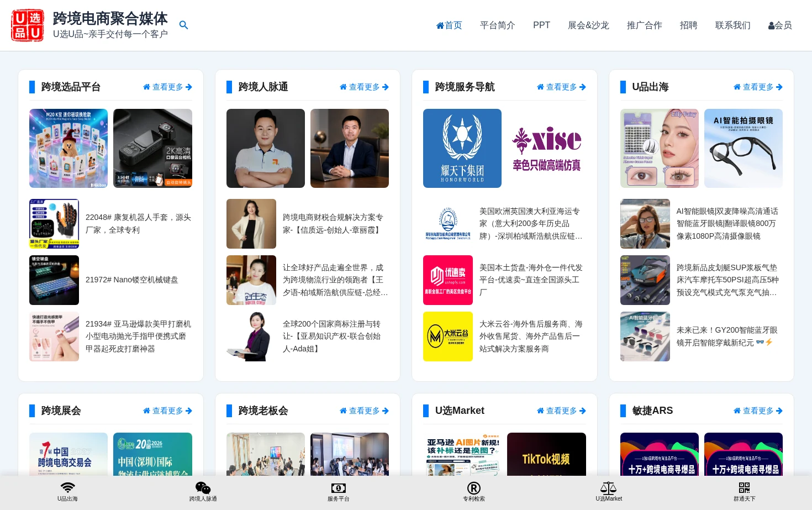Open 平台简介 navigation item
Screen dimensions: 812x510
point(498,25)
